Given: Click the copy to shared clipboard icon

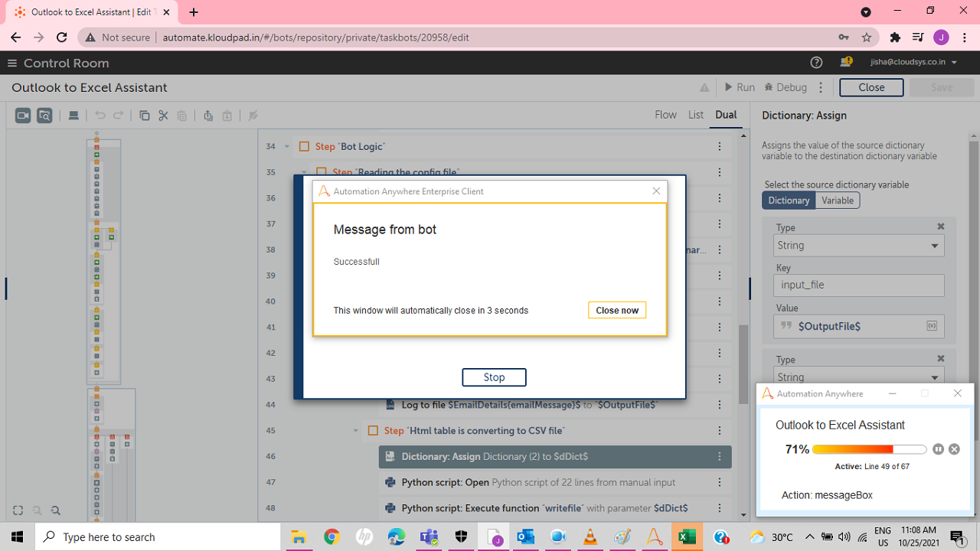Looking at the screenshot, I should point(208,116).
